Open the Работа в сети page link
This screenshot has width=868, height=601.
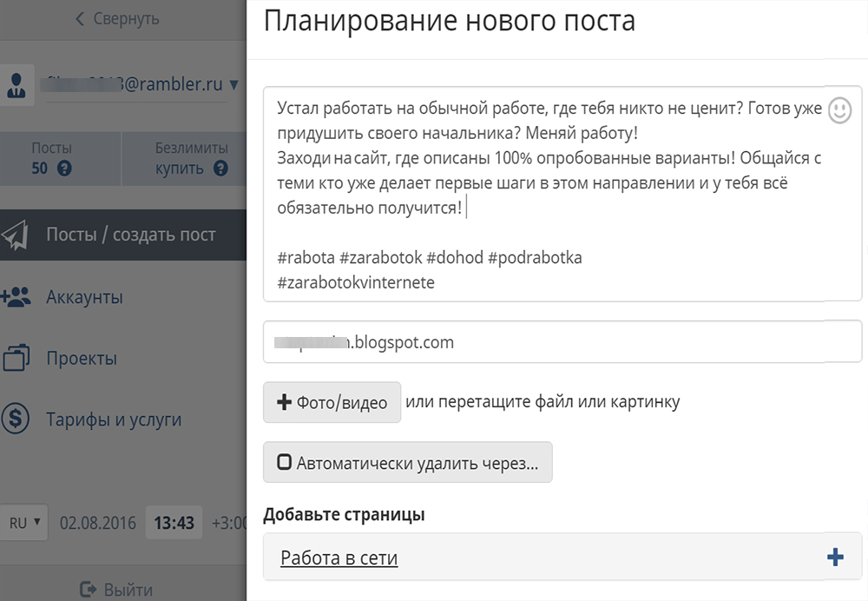coord(337,556)
